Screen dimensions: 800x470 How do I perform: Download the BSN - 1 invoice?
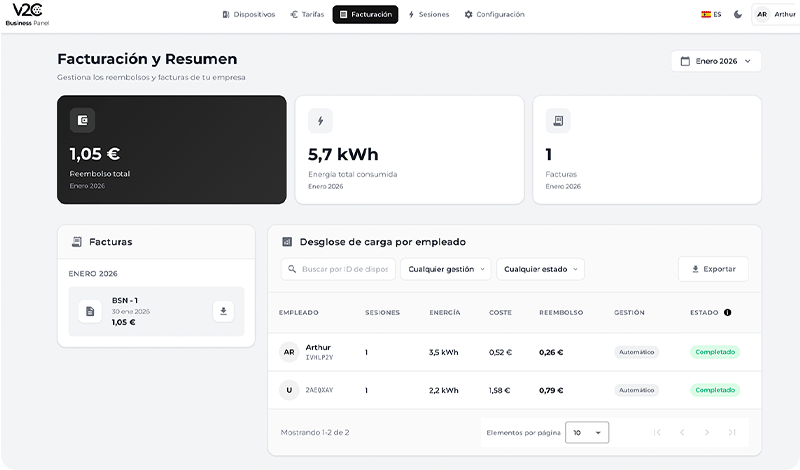[x=223, y=311]
